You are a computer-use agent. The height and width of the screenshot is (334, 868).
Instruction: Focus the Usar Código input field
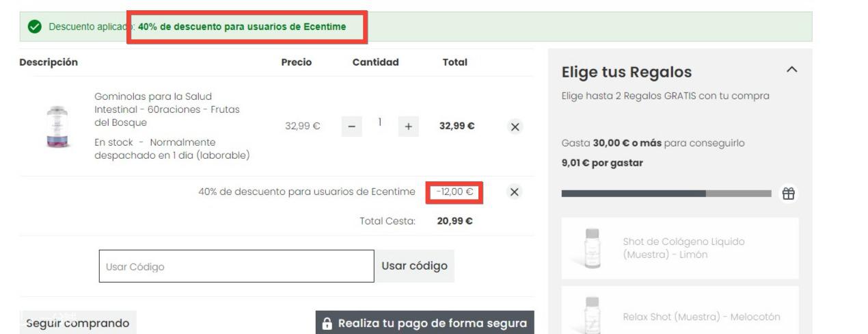coord(236,266)
